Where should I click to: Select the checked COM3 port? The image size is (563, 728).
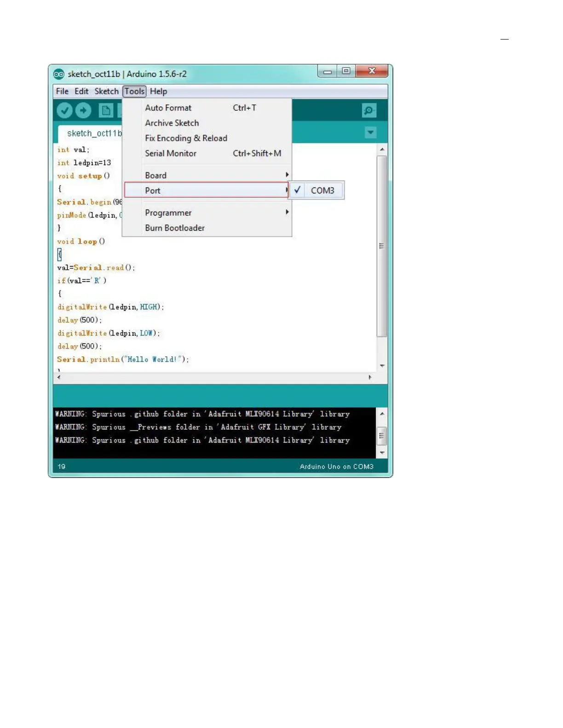(317, 190)
